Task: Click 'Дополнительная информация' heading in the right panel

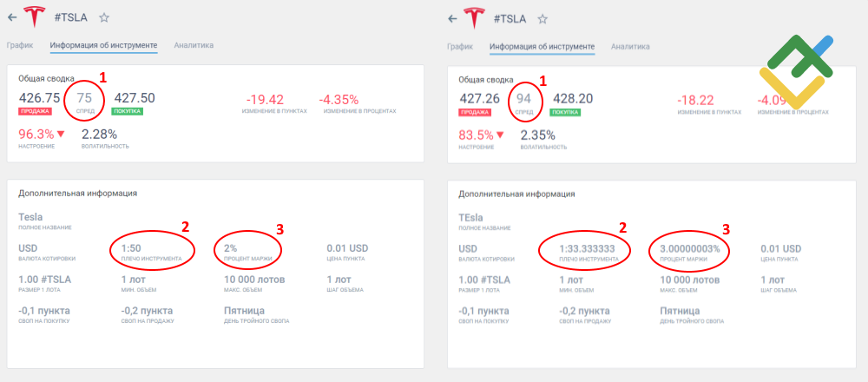Action: [516, 194]
